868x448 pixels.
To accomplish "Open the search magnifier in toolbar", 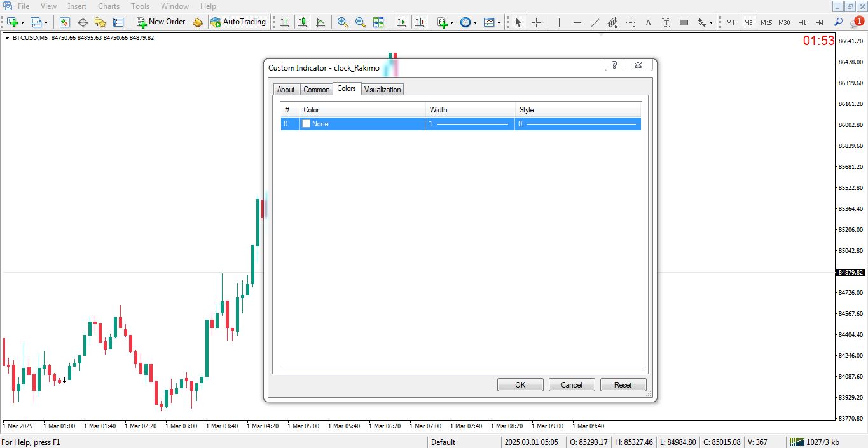I will [839, 22].
